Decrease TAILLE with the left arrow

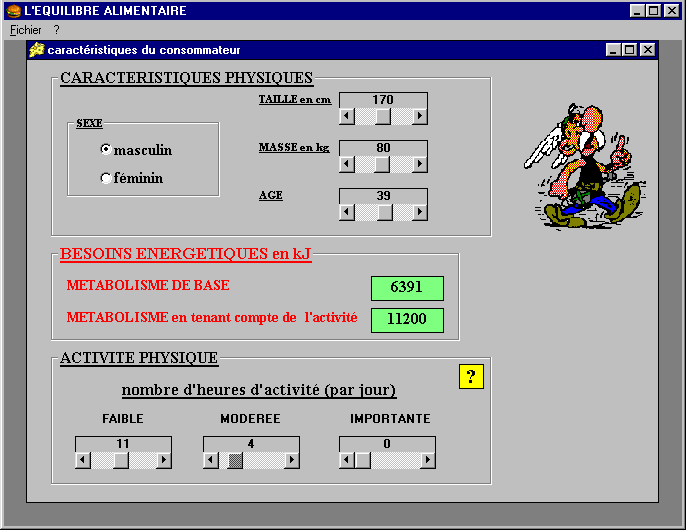click(347, 116)
